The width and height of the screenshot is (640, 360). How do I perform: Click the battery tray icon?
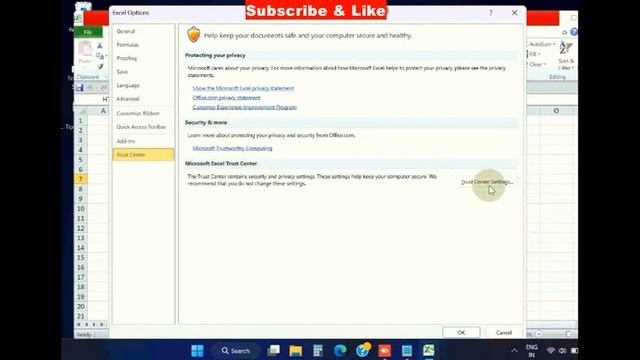pyautogui.click(x=574, y=351)
